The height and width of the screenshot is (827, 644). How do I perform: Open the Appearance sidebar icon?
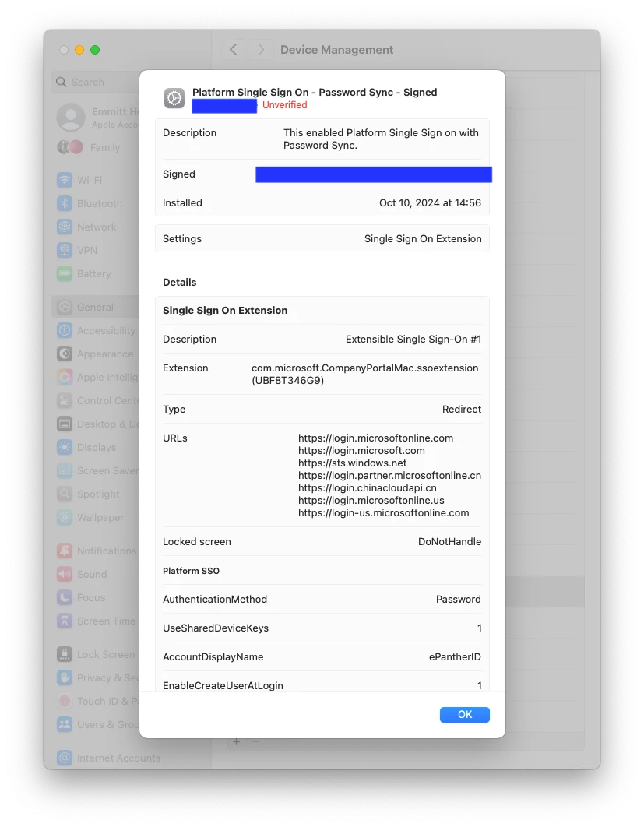tap(65, 354)
